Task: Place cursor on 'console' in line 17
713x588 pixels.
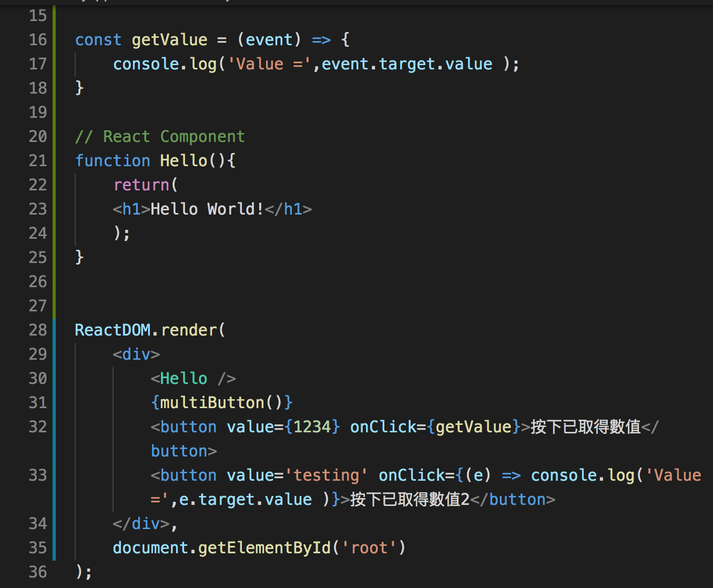Action: click(146, 64)
